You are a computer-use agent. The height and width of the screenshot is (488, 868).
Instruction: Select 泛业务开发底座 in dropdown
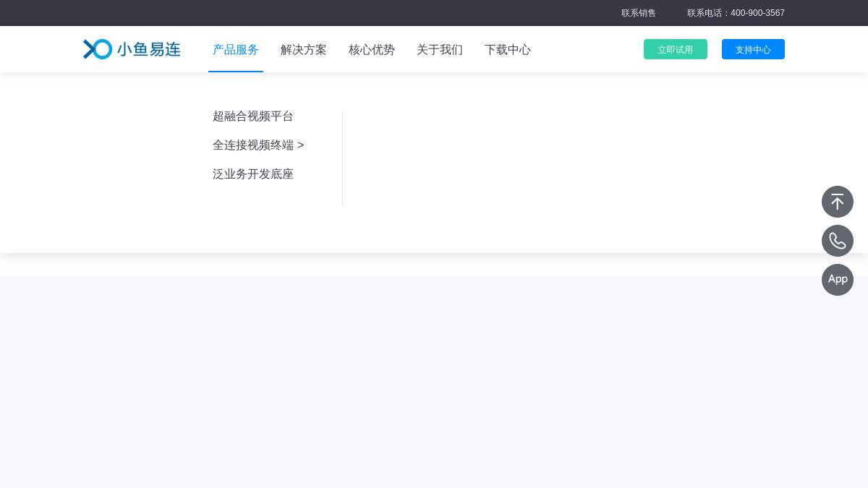pos(253,174)
